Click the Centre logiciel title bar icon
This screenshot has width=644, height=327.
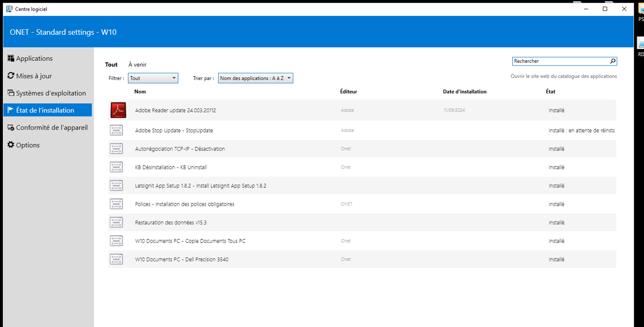[9, 9]
